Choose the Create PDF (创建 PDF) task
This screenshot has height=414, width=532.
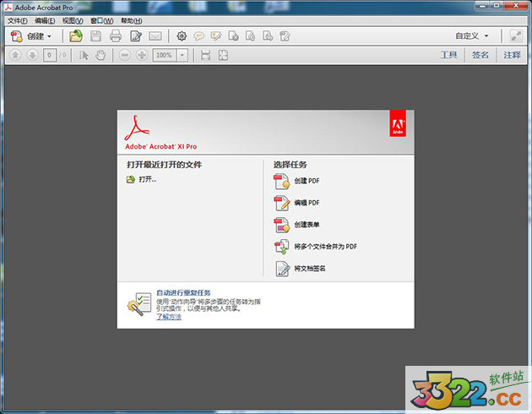[x=297, y=181]
